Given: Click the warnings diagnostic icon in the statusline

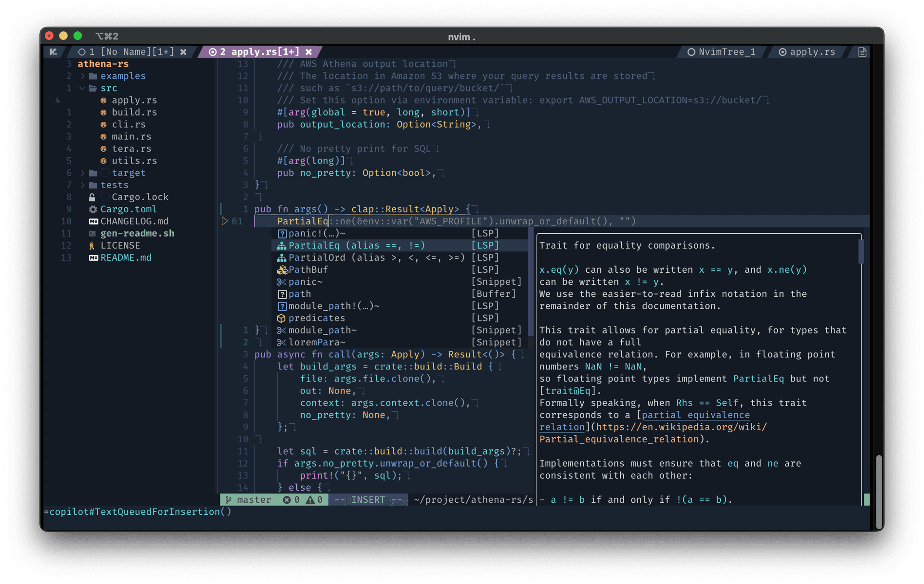Looking at the screenshot, I should [310, 500].
